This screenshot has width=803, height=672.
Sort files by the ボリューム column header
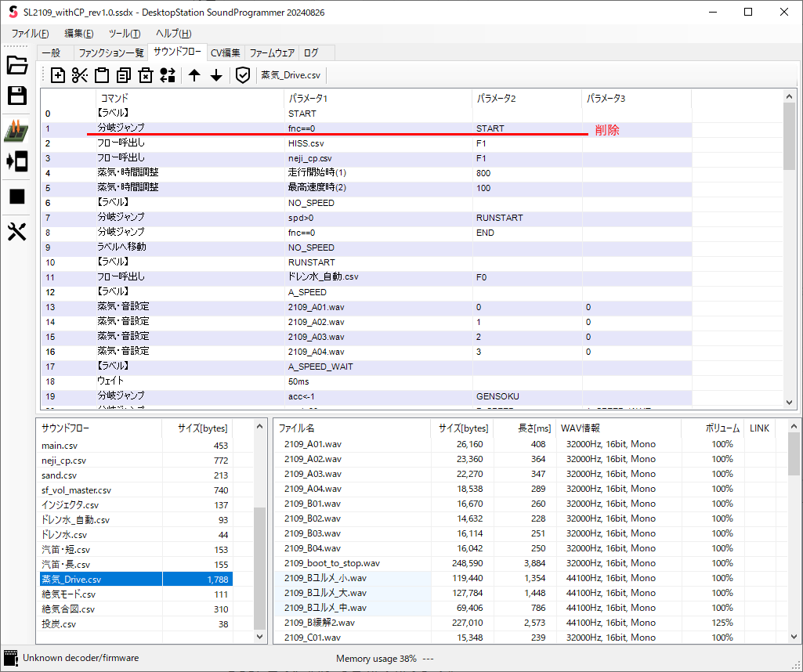tap(722, 428)
